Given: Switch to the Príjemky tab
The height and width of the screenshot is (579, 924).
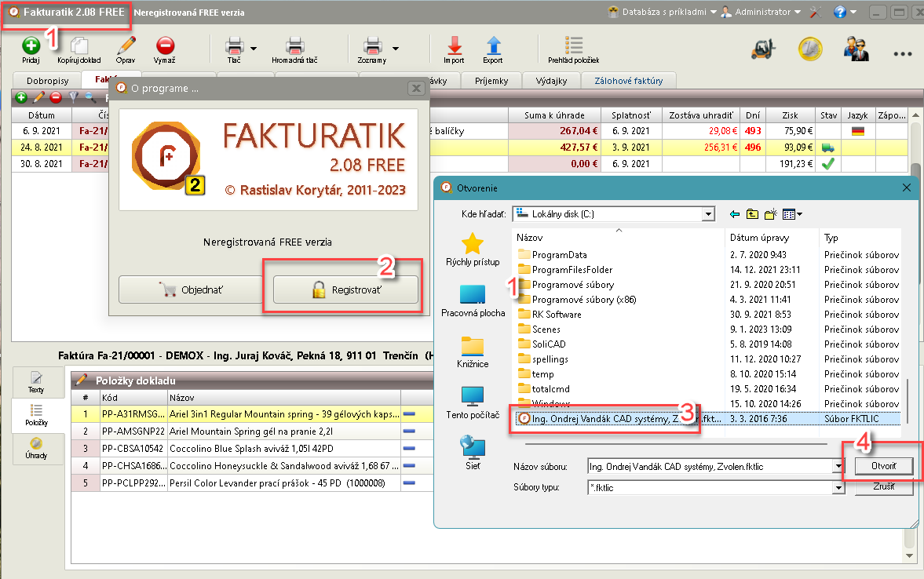Looking at the screenshot, I should [x=491, y=81].
